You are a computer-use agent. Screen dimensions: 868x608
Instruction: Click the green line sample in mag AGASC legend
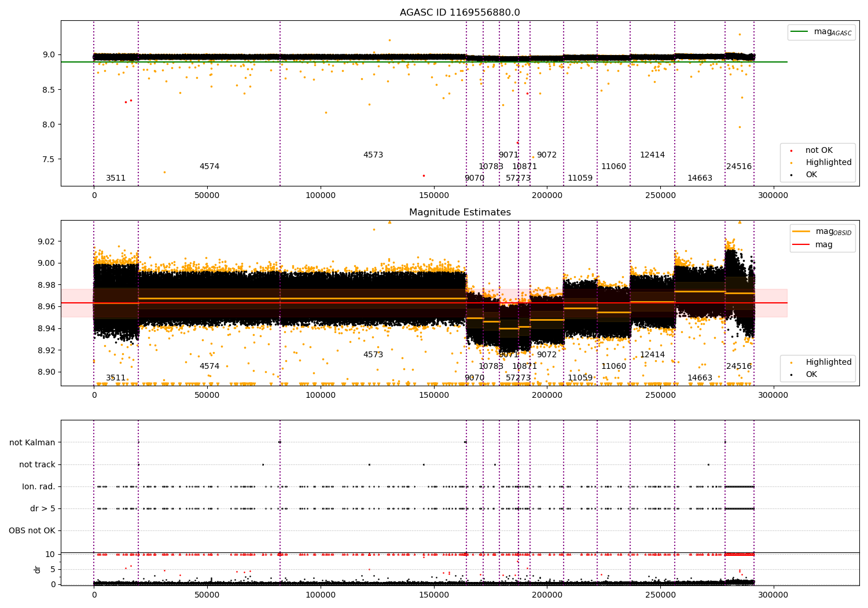coord(799,32)
